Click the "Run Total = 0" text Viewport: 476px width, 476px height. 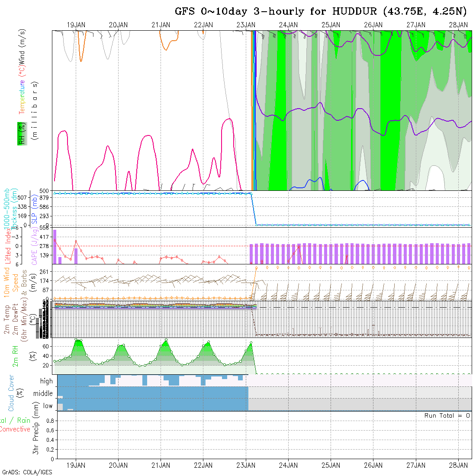(x=447, y=415)
